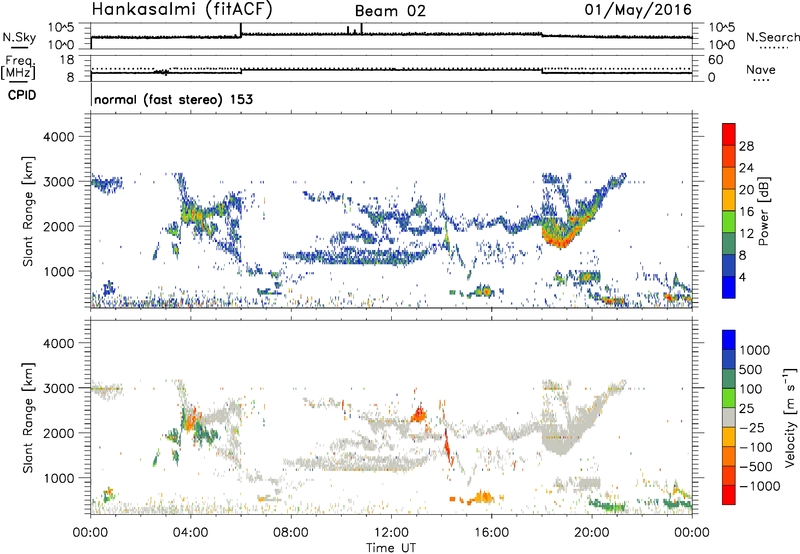
Task: Click the bright blue top Velocity colorbar segment
Action: (729, 340)
